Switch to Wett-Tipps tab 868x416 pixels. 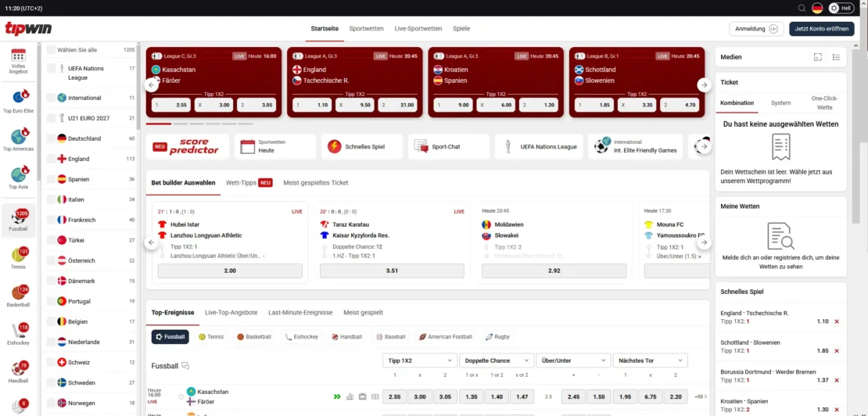coord(249,182)
